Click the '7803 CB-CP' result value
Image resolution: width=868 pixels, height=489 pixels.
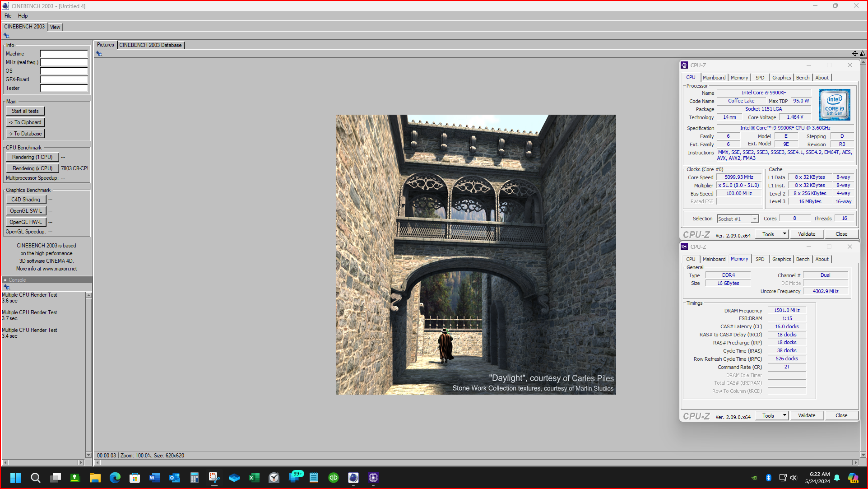point(74,168)
